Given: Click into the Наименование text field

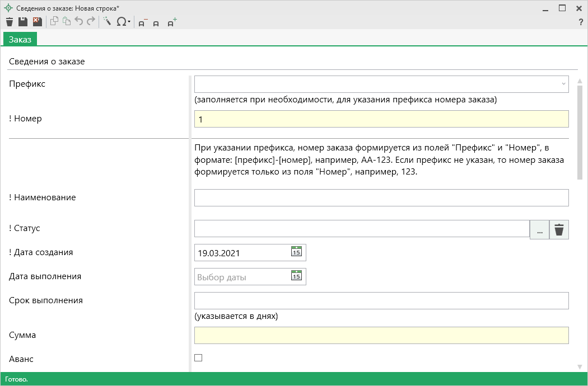Looking at the screenshot, I should (381, 198).
